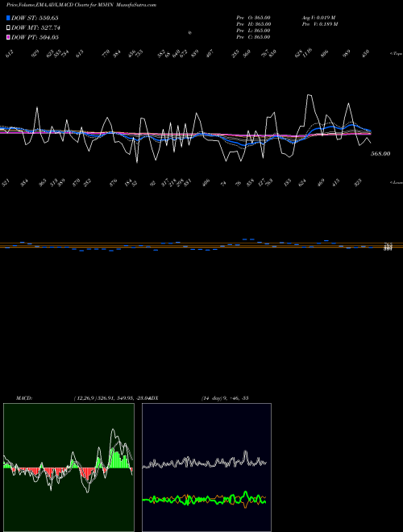Click the 'Pre L: 365.00' low value
403x532 pixels.
[x=253, y=31]
